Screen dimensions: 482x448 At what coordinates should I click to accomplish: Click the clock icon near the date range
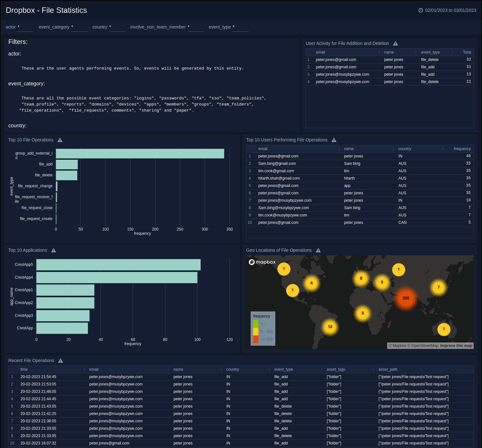(421, 10)
